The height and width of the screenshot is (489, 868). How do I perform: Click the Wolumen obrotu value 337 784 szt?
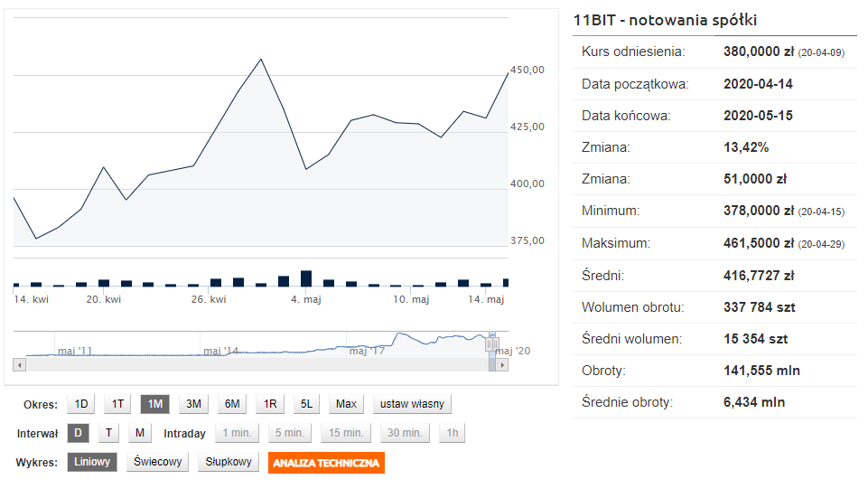pyautogui.click(x=760, y=307)
